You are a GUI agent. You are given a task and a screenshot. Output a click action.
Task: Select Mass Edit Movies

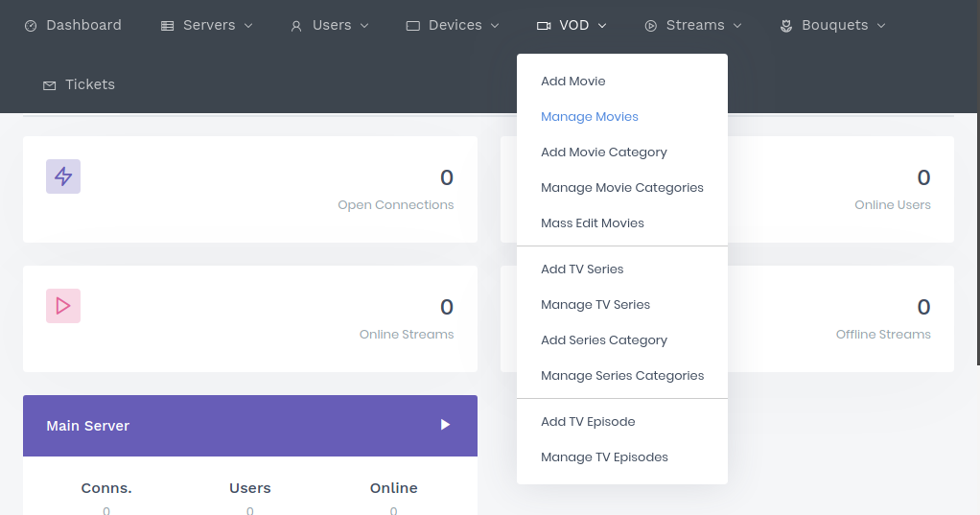[592, 223]
